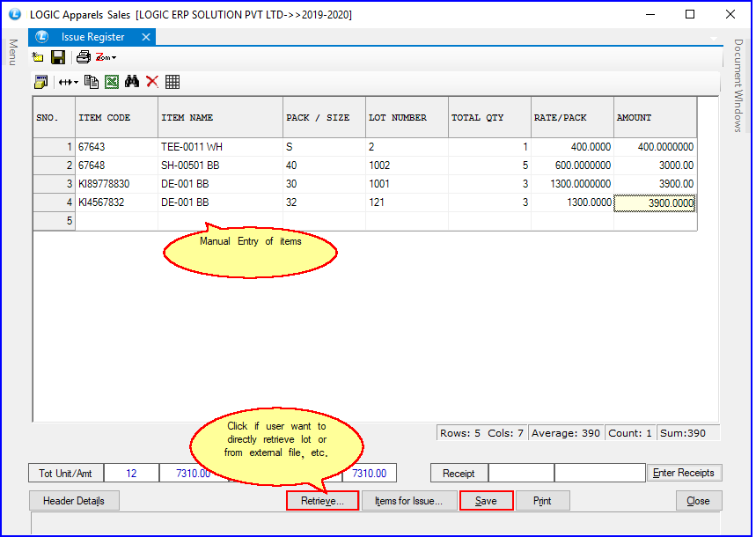Viewport: 756px width, 537px height.
Task: Click lot number cell 121
Action: pyautogui.click(x=407, y=202)
